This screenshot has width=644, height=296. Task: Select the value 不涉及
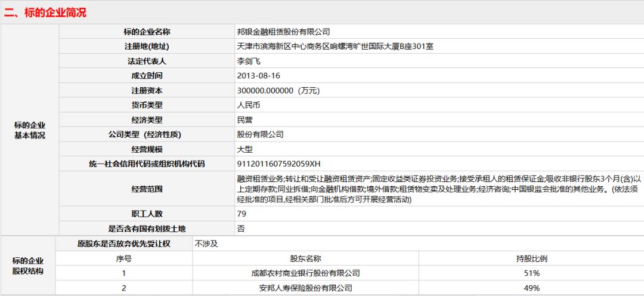coord(206,244)
